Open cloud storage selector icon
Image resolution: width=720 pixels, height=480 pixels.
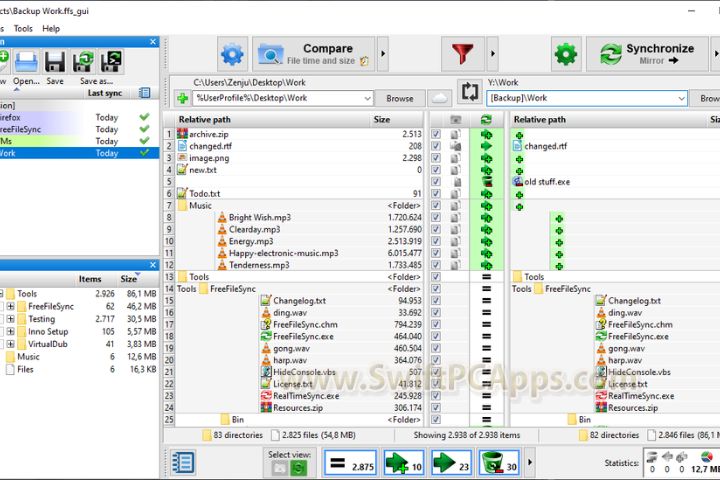tap(439, 98)
